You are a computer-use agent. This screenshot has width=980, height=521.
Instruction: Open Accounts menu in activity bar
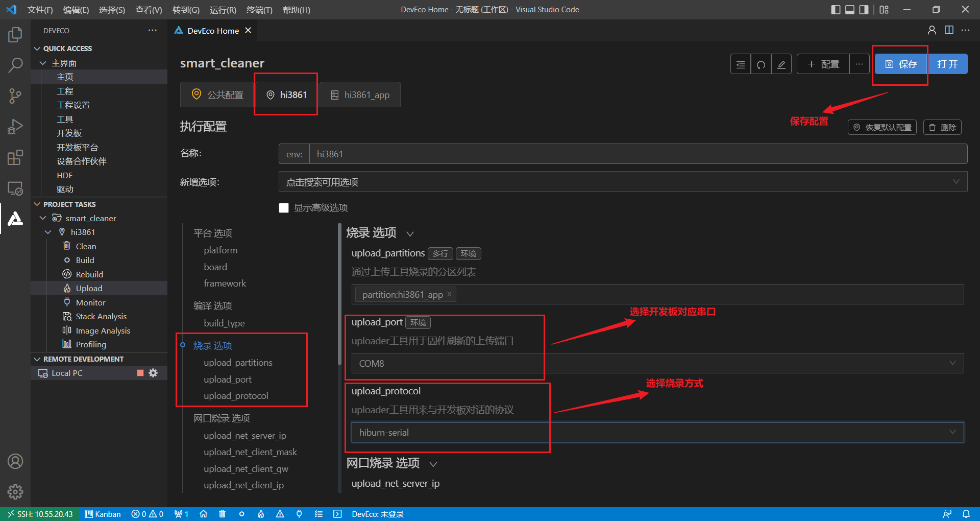click(x=15, y=461)
